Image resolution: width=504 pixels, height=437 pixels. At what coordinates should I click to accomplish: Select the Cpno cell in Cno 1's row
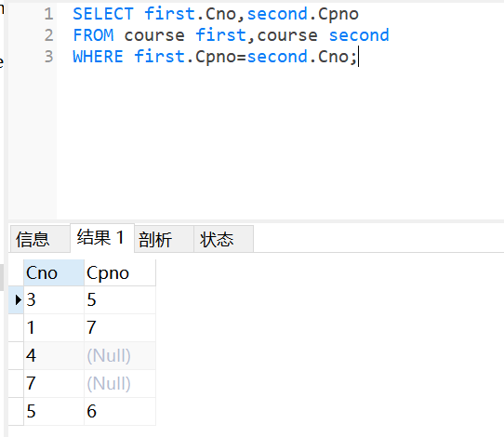click(120, 327)
